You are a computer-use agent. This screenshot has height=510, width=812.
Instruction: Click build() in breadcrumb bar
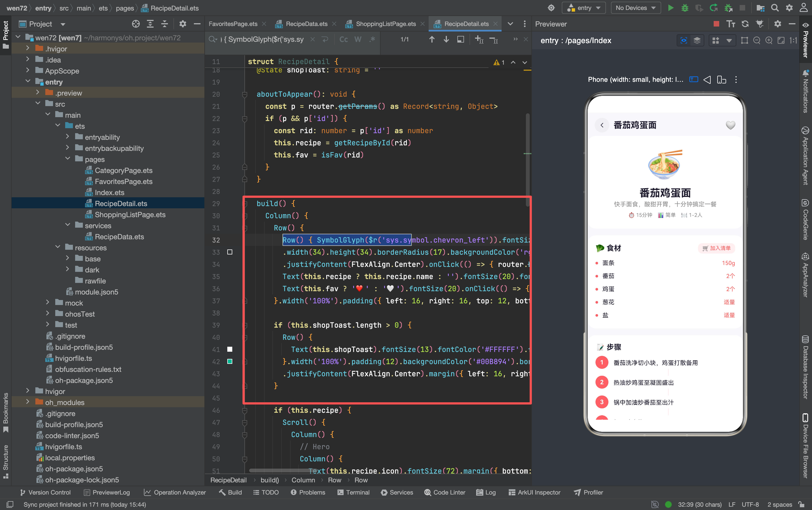(270, 480)
